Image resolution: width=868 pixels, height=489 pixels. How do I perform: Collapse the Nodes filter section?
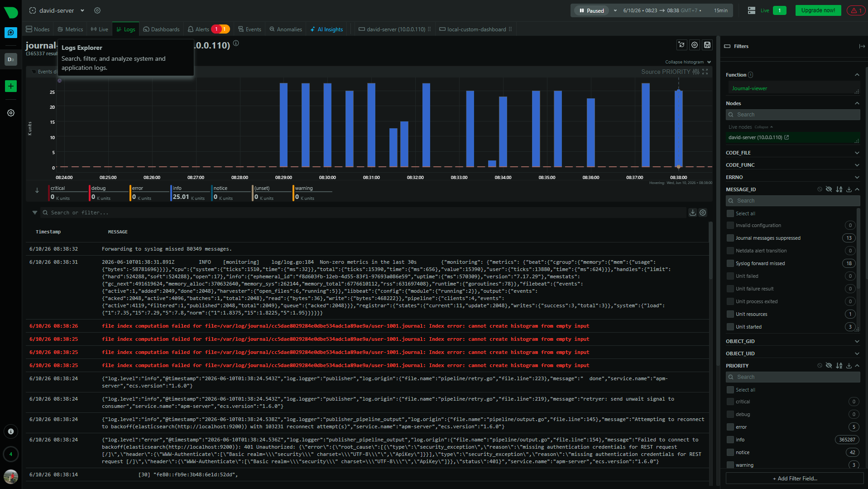click(x=857, y=103)
